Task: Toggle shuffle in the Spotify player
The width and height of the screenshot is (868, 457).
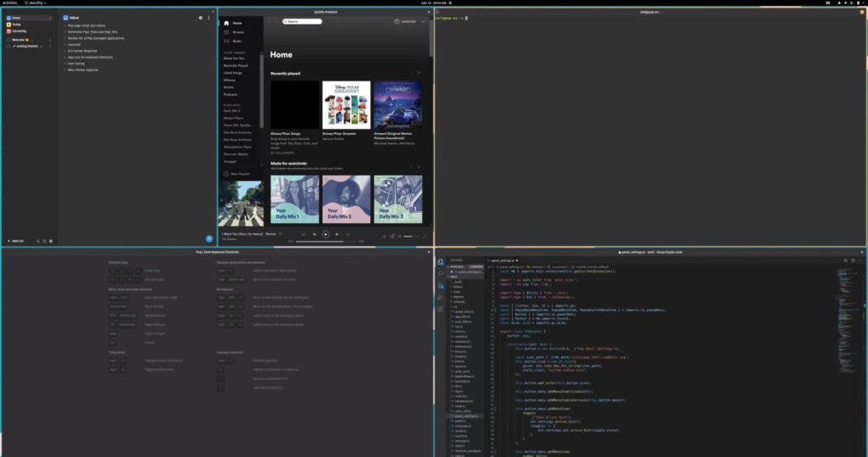Action: point(303,234)
